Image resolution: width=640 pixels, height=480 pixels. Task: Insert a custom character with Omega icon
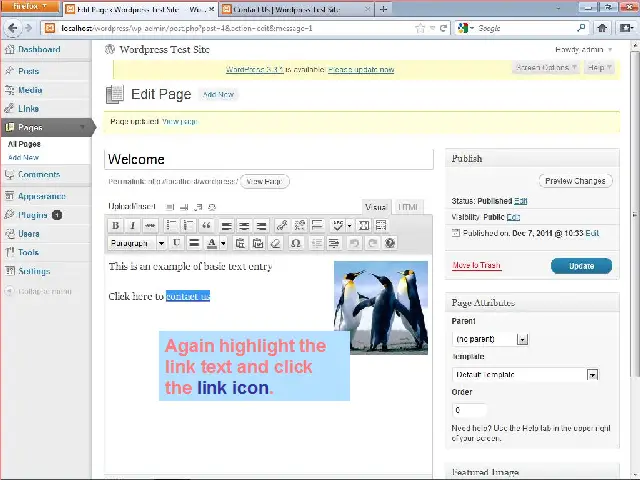coord(296,243)
